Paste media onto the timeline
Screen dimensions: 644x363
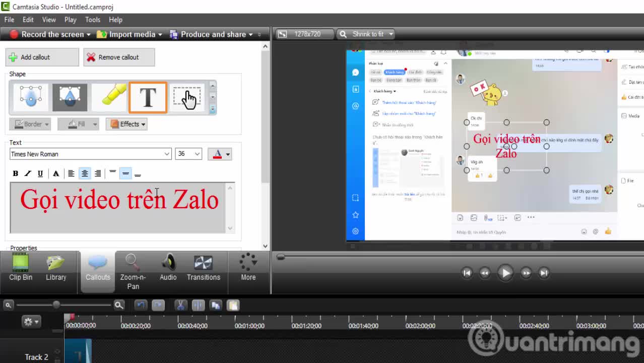233,305
